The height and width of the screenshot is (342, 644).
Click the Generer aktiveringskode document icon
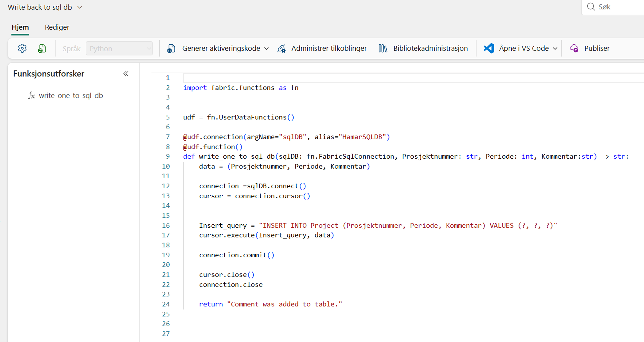[x=171, y=48]
